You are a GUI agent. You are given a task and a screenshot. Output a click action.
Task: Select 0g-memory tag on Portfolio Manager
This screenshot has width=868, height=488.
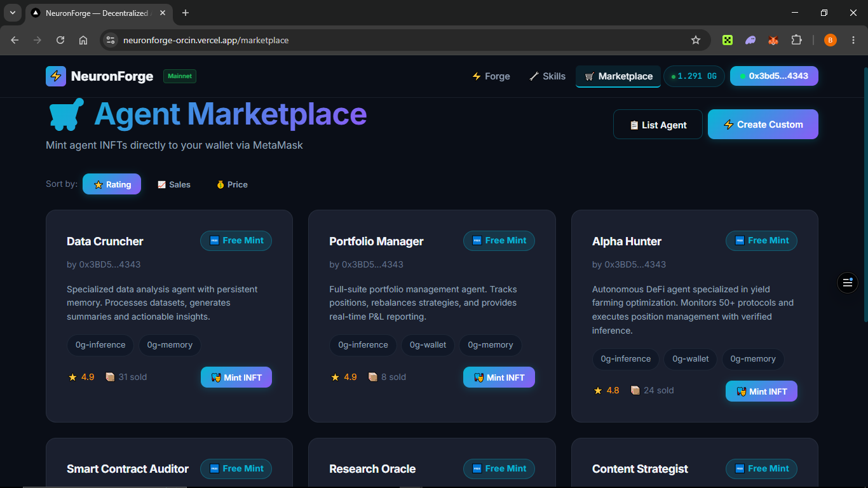pos(491,345)
